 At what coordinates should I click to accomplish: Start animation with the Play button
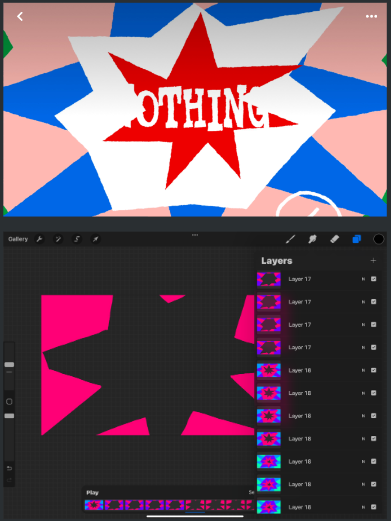pyautogui.click(x=92, y=492)
